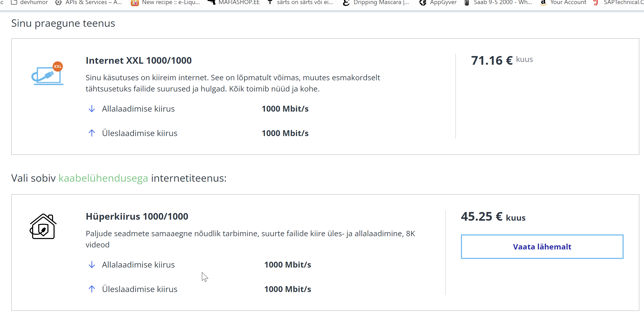Select the Internet XXL 1000/1000 title

coord(139,61)
